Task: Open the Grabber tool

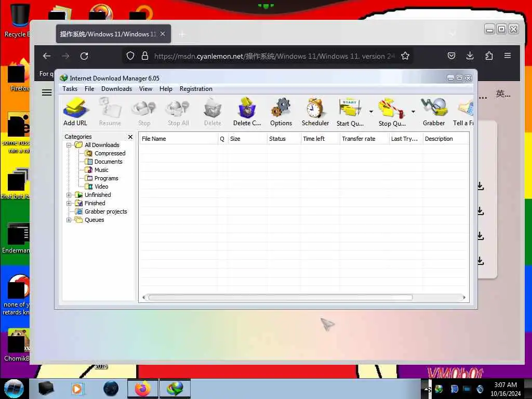Action: (x=434, y=112)
